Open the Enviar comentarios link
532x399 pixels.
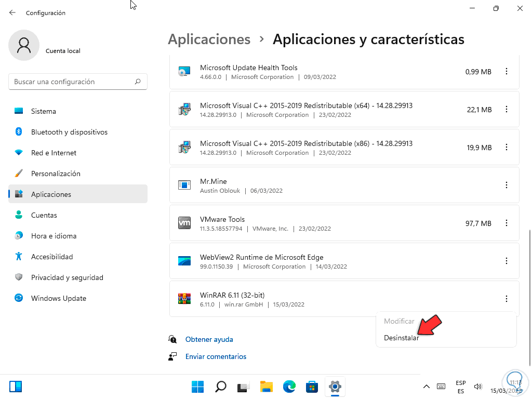point(216,356)
